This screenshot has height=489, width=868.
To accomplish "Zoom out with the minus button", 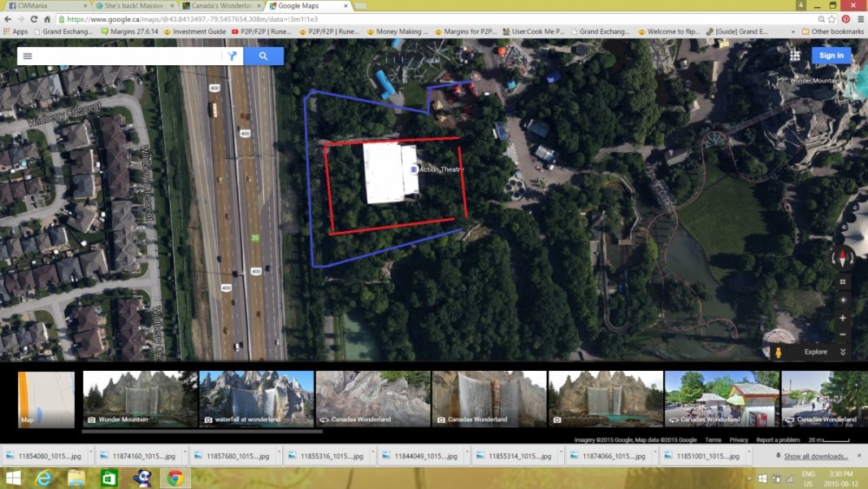I will coord(842,334).
